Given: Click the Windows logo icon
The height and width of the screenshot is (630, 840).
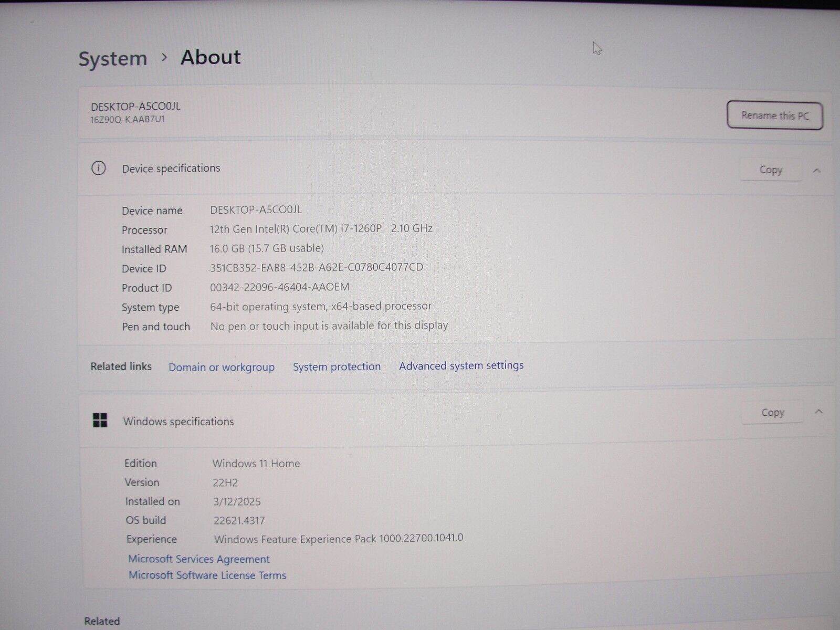Looking at the screenshot, I should pyautogui.click(x=100, y=420).
